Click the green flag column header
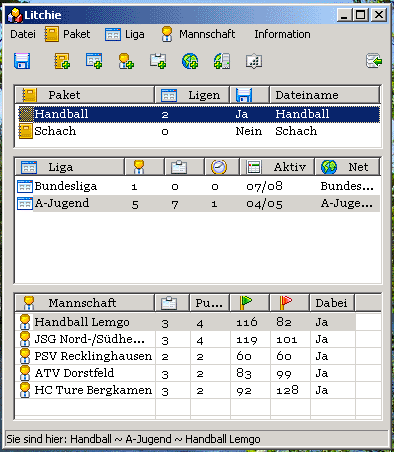The image size is (394, 452). tap(249, 303)
